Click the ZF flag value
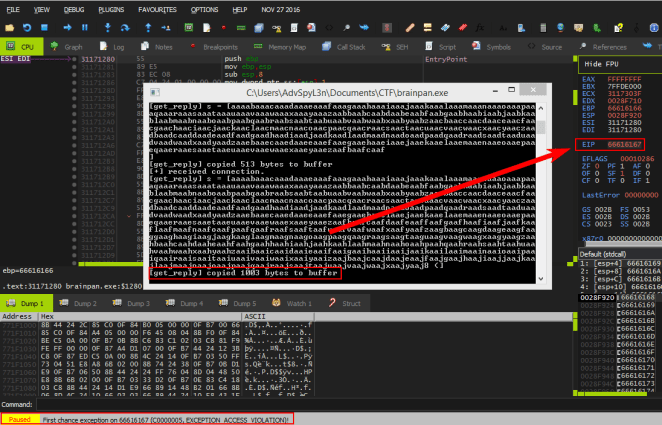The image size is (662, 425). coord(597,166)
